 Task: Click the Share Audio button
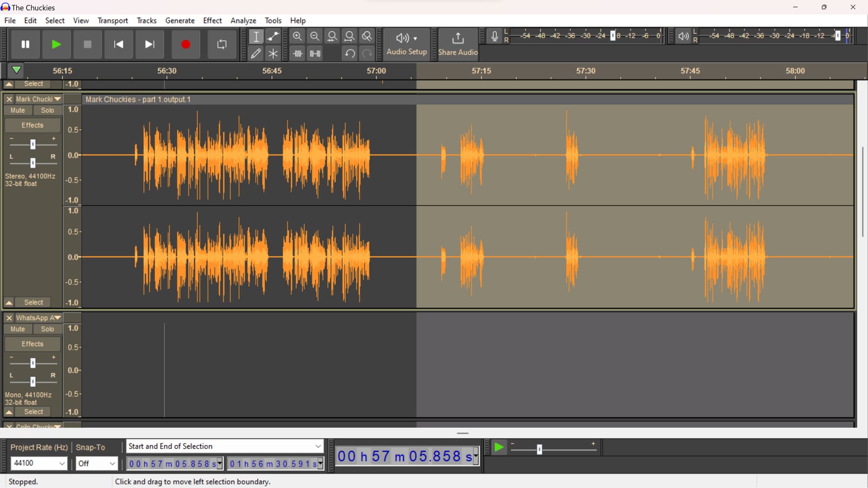pyautogui.click(x=458, y=44)
